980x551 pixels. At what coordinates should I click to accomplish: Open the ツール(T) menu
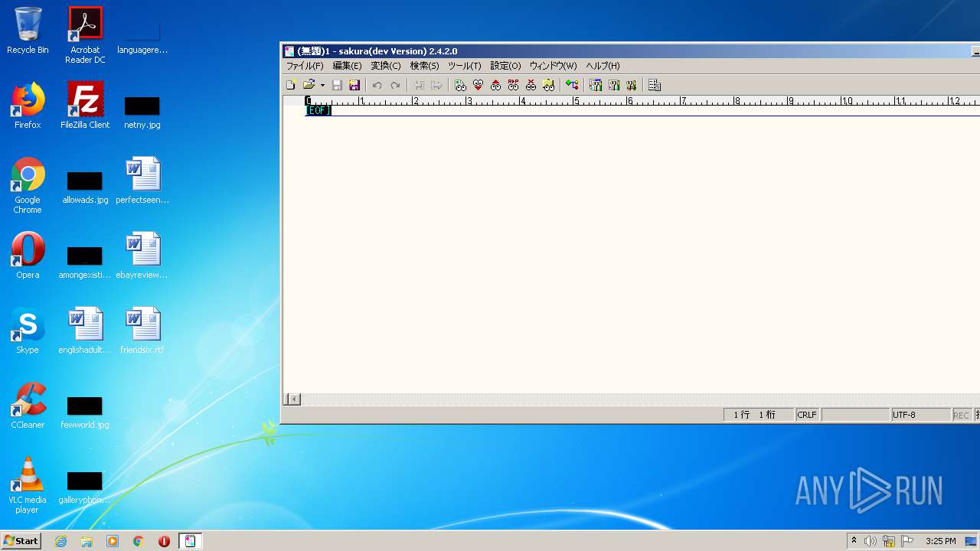click(x=464, y=66)
